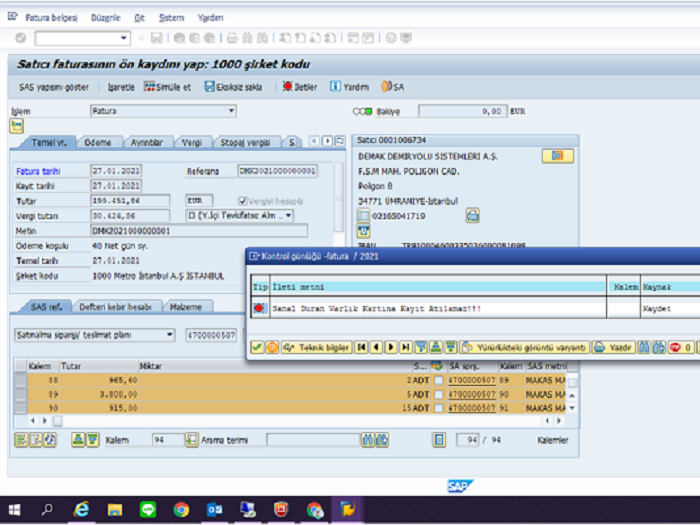This screenshot has height=525, width=700.
Task: Go to next page in Kontrol günlüğü dialog
Action: (x=391, y=347)
